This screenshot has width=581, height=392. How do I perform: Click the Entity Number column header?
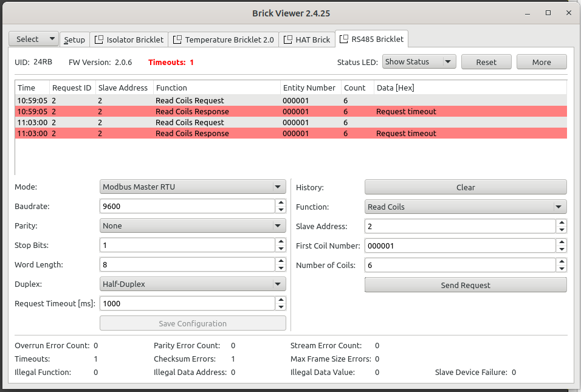pyautogui.click(x=311, y=88)
